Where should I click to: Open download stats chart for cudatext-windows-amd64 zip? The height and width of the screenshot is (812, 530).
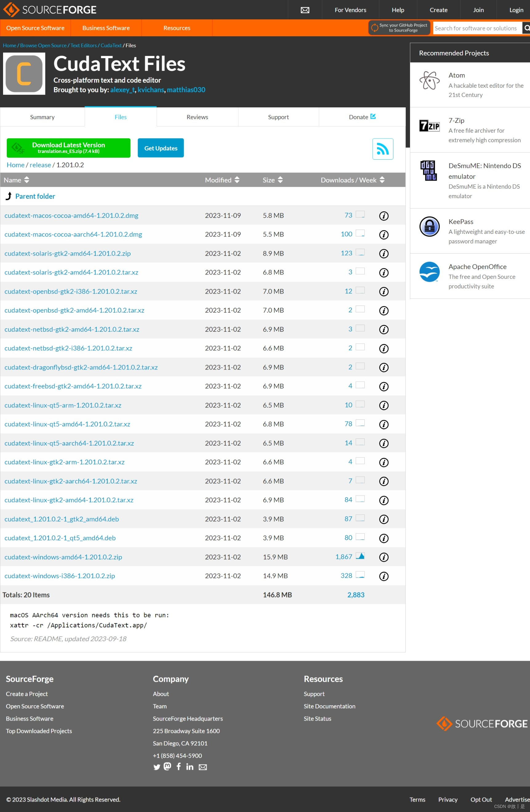(x=360, y=556)
